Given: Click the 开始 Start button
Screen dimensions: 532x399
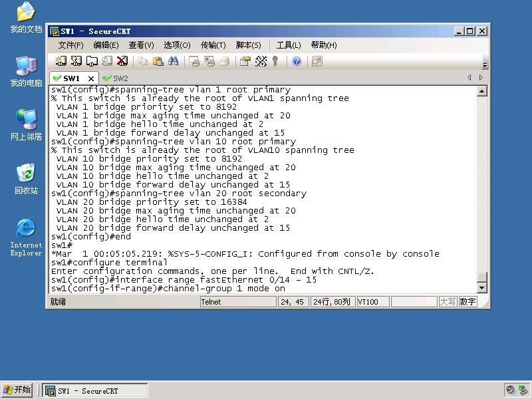Looking at the screenshot, I should [x=17, y=390].
